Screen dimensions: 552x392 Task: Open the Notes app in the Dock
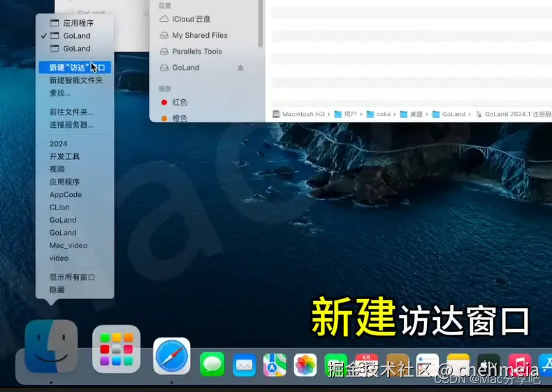click(x=458, y=365)
